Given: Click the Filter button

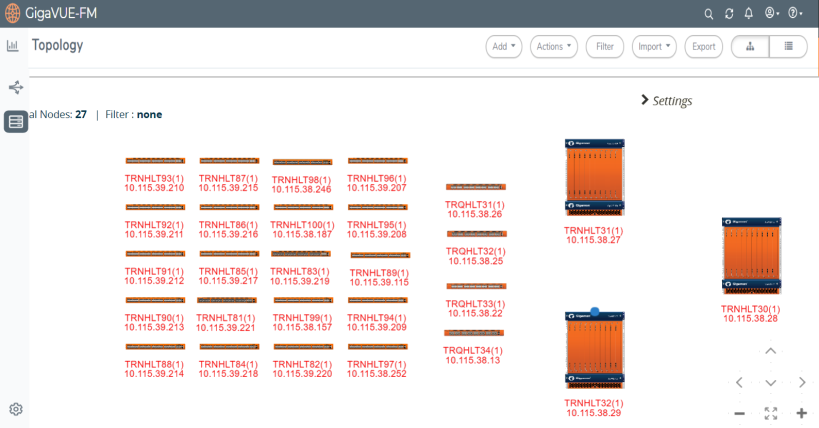Looking at the screenshot, I should (605, 46).
